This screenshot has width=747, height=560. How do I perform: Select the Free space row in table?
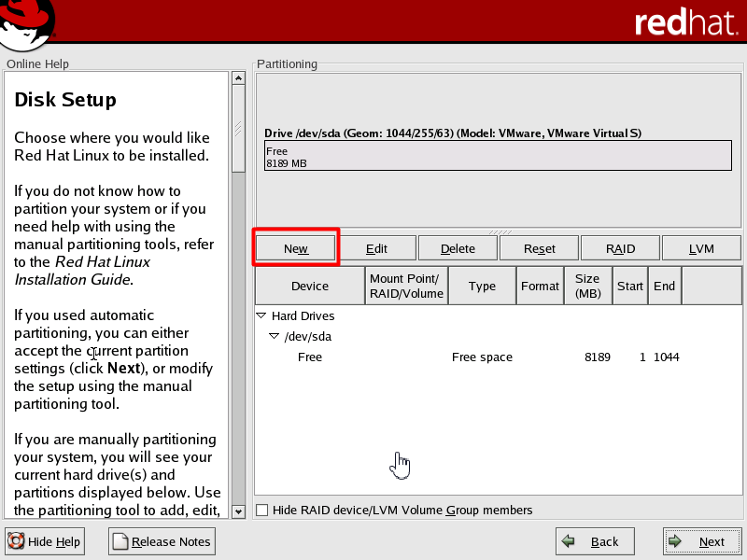pyautogui.click(x=498, y=357)
